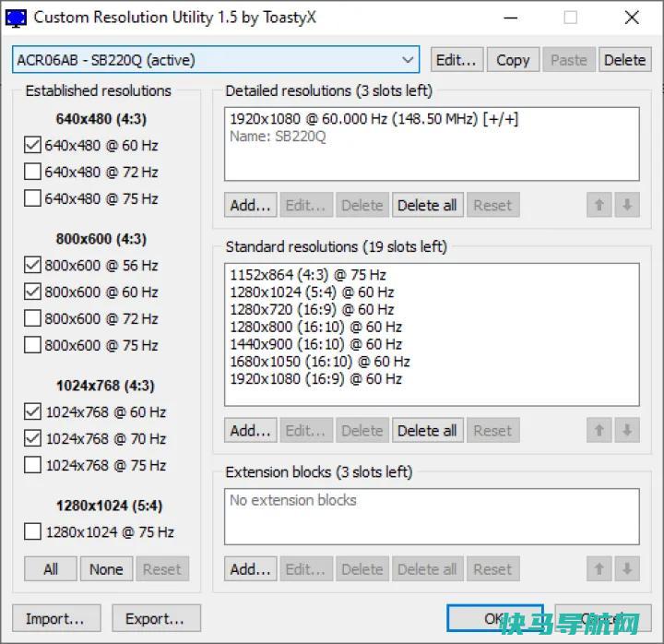Delete all detailed resolutions
This screenshot has width=664, height=644.
[428, 206]
